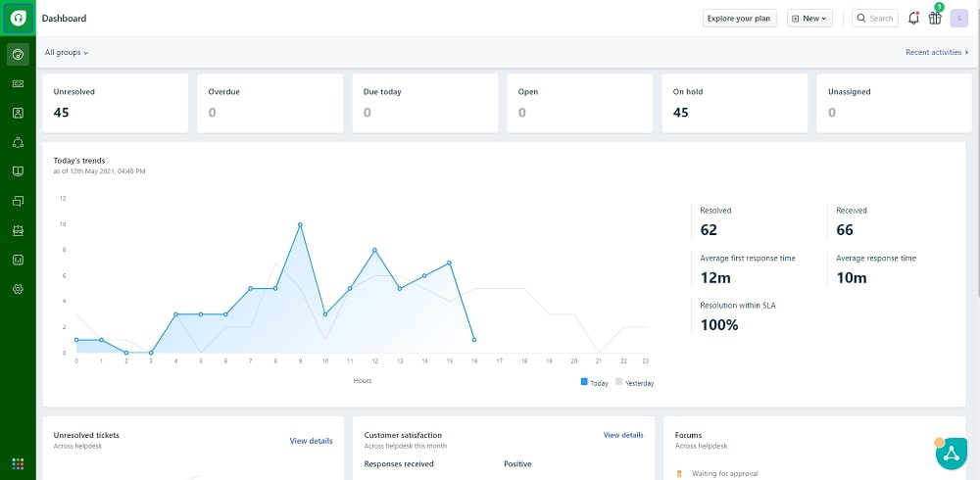This screenshot has height=480, width=980.
Task: Open the Reports chart sidebar icon
Action: click(x=18, y=260)
